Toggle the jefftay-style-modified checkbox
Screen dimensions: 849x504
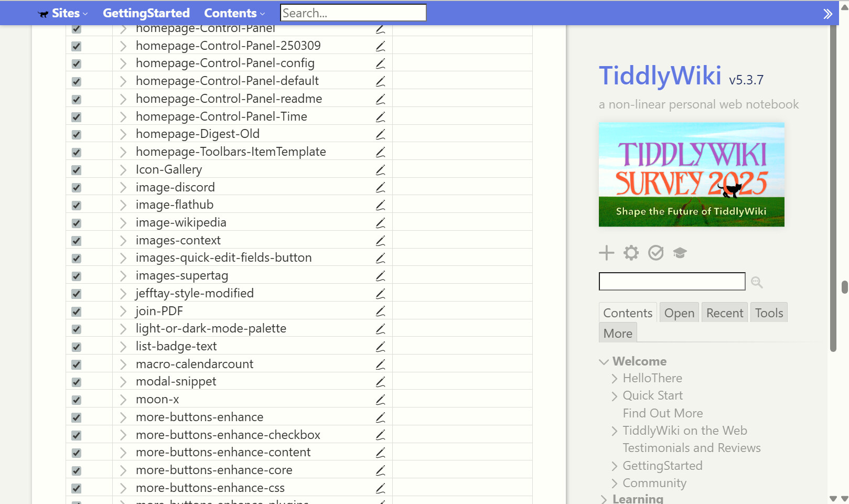coord(77,294)
